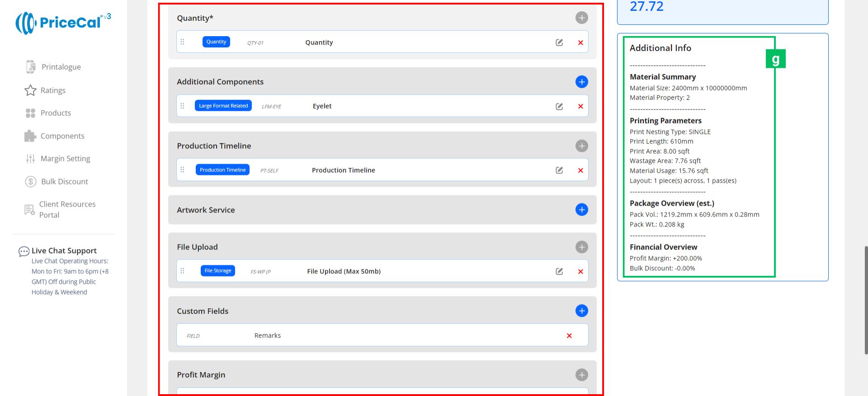Edit the File Upload row
868x396 pixels.
click(559, 272)
